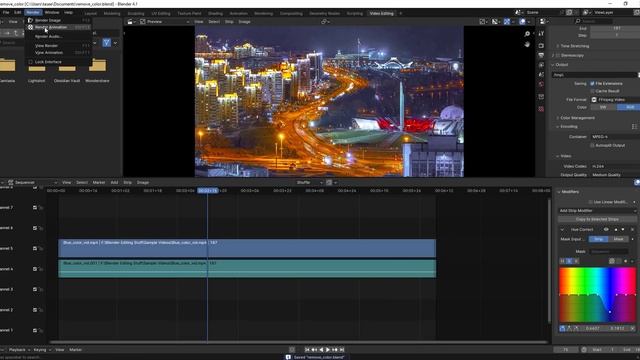The image size is (640, 360).
Task: Click the output path input field
Action: pyautogui.click(x=594, y=75)
